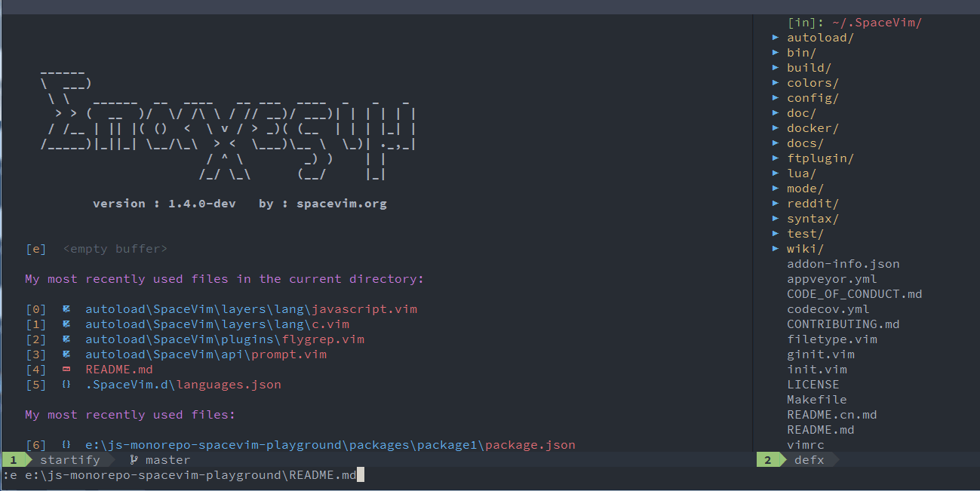Open filetype.vim in file tree
This screenshot has height=491, width=980.
coord(832,339)
